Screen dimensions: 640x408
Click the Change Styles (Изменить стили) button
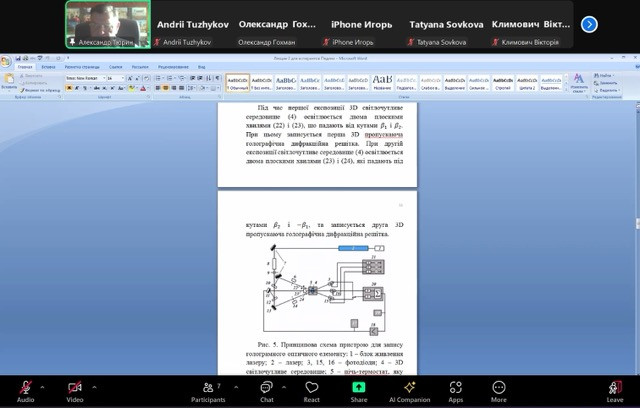578,83
